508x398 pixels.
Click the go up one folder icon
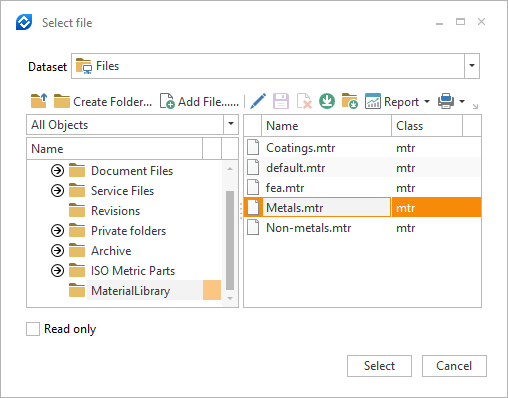(x=39, y=101)
